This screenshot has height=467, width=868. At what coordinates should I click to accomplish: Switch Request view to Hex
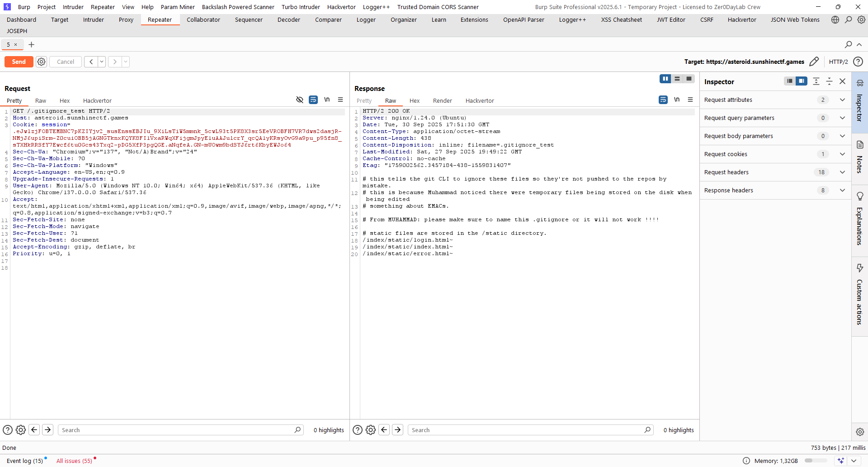click(x=65, y=100)
